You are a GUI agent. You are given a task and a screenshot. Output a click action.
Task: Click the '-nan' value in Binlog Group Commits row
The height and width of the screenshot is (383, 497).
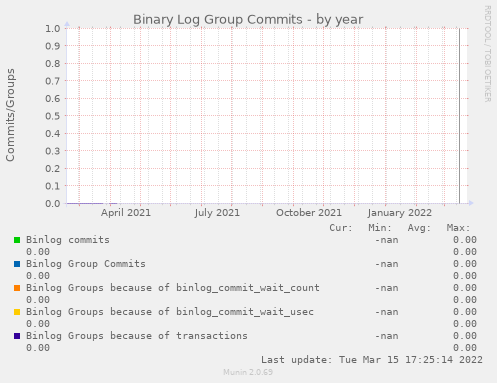pyautogui.click(x=387, y=264)
